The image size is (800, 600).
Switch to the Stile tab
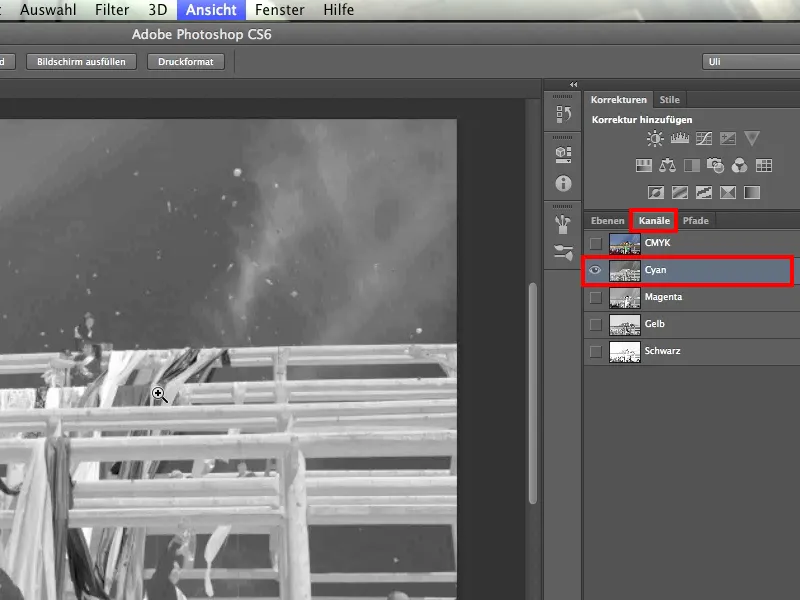[x=669, y=99]
